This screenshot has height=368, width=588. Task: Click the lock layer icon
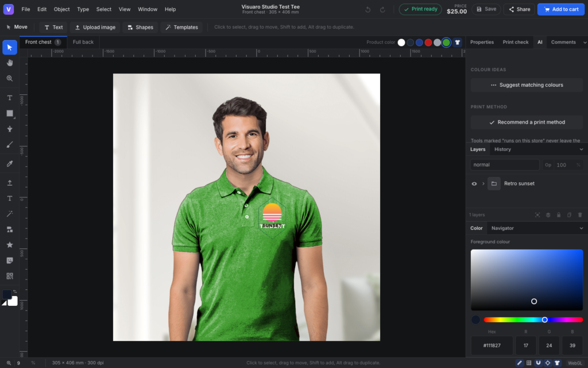(x=559, y=215)
